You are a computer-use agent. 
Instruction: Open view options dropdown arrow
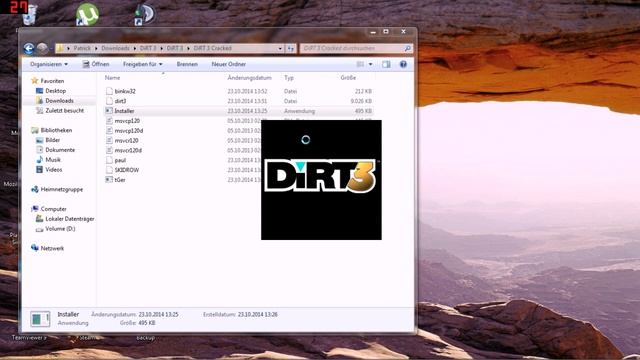[371, 64]
